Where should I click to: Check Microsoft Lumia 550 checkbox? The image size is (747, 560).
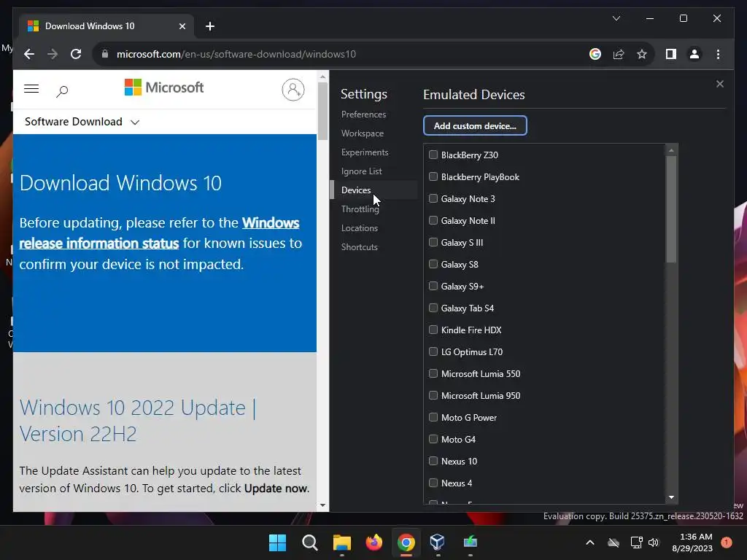coord(433,374)
